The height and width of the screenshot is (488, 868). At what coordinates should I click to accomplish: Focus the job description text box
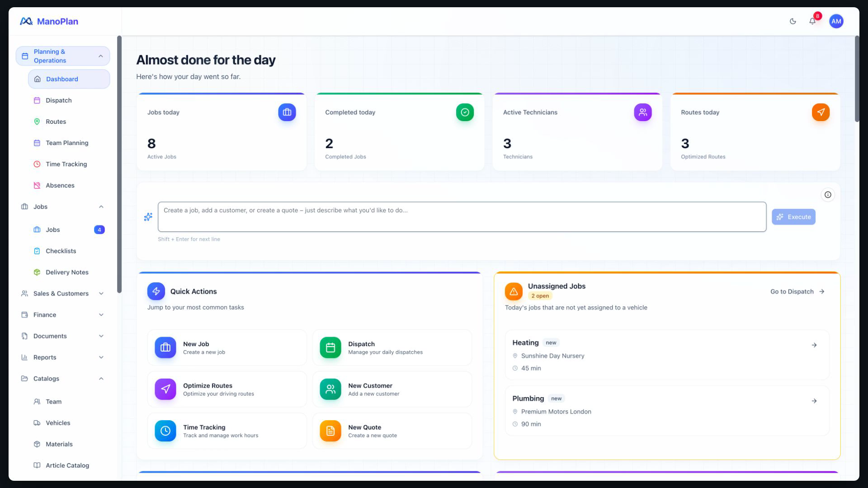click(x=462, y=217)
